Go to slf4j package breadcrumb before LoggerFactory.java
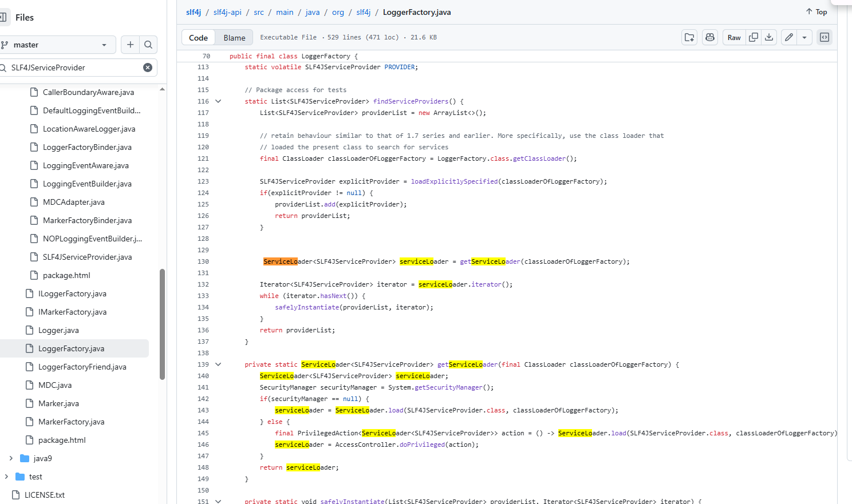Screen dimensions: 852x504 [364, 12]
